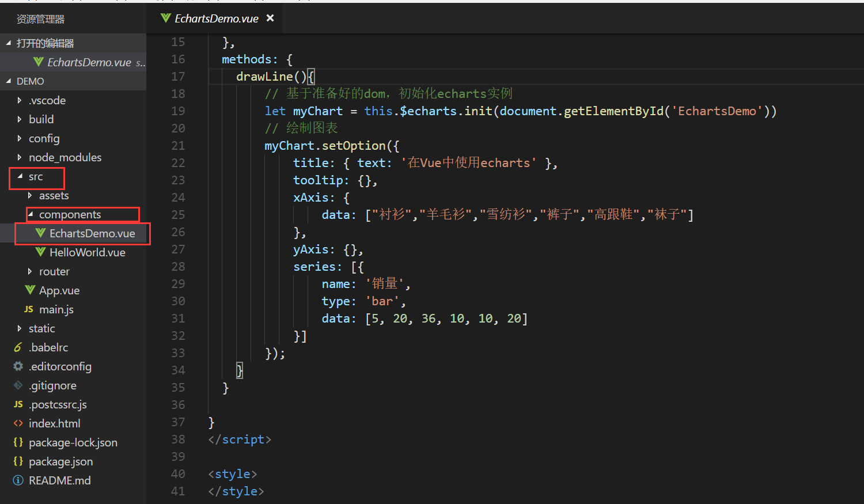Collapse the src folder arrow
The width and height of the screenshot is (864, 504).
[20, 177]
